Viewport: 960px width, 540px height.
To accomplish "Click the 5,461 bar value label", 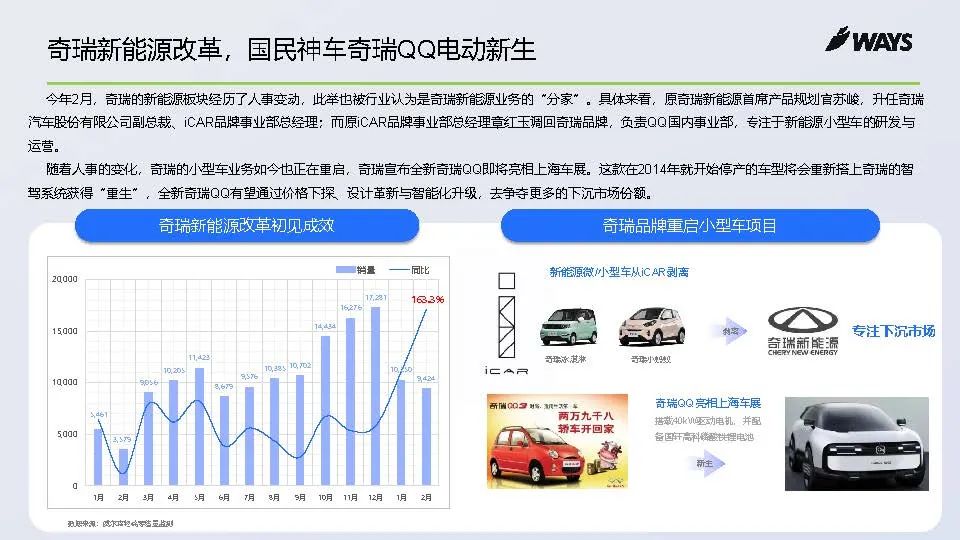I will point(99,414).
